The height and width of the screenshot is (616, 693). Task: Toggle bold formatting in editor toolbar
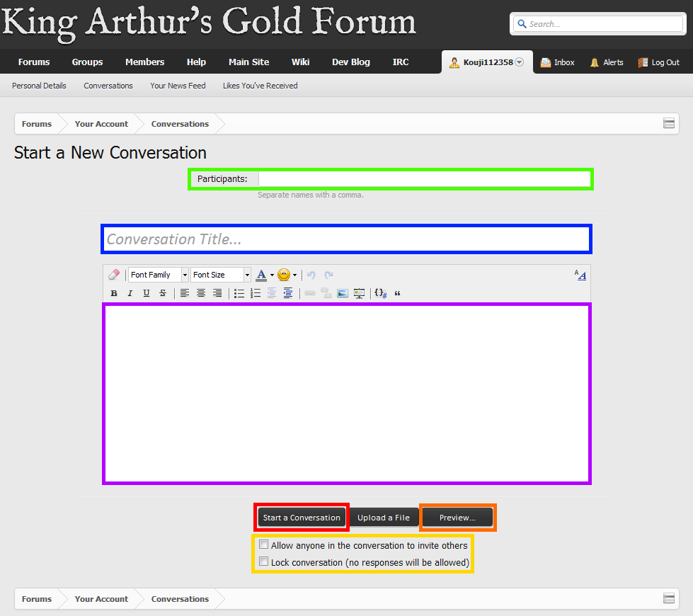(x=114, y=293)
